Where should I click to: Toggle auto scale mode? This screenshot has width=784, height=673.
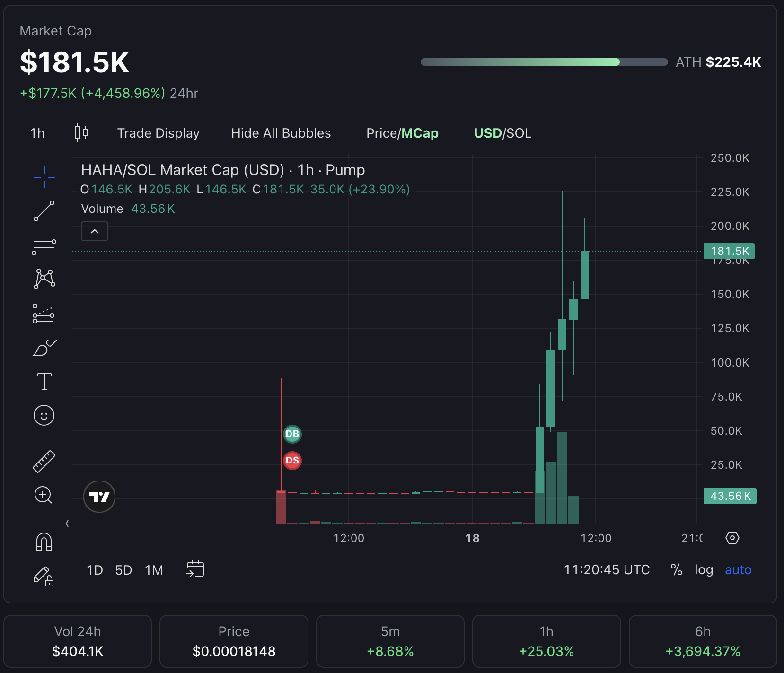coord(738,570)
